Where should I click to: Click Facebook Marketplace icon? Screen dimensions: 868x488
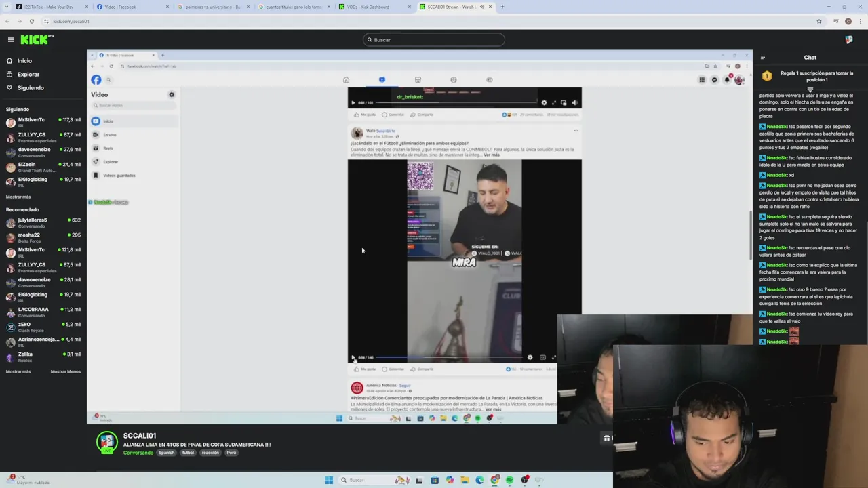click(x=418, y=80)
